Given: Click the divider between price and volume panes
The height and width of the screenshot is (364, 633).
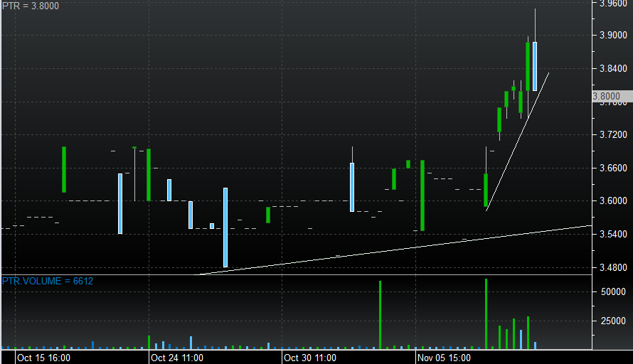Looking at the screenshot, I should 295,274.
